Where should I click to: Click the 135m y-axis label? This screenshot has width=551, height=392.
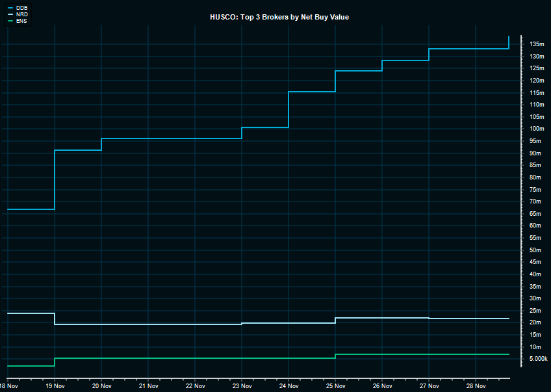[x=536, y=44]
